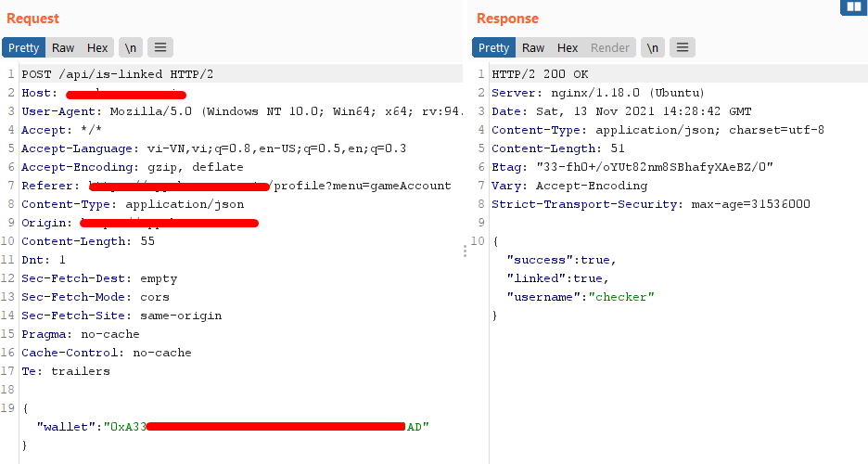Screen dimensions: 868x464
Task: Click the split layout icon at top right
Action: (x=852, y=7)
